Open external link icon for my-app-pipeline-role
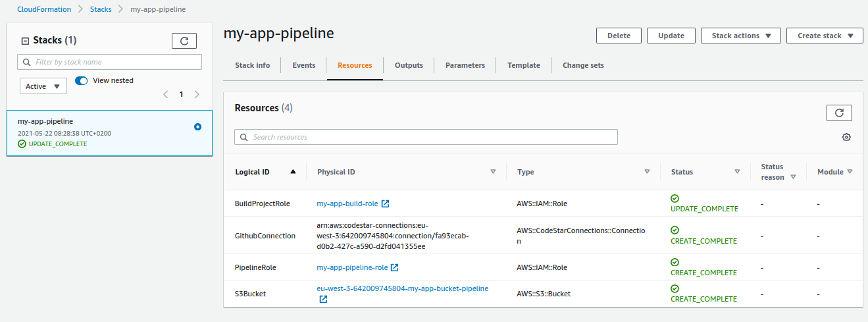The image size is (868, 322). coord(394,268)
